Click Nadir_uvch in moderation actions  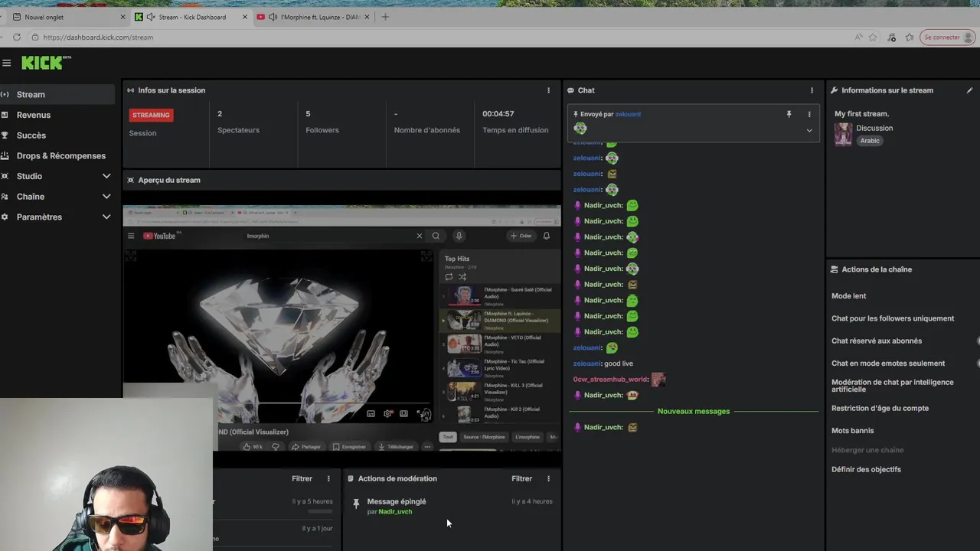tap(395, 511)
